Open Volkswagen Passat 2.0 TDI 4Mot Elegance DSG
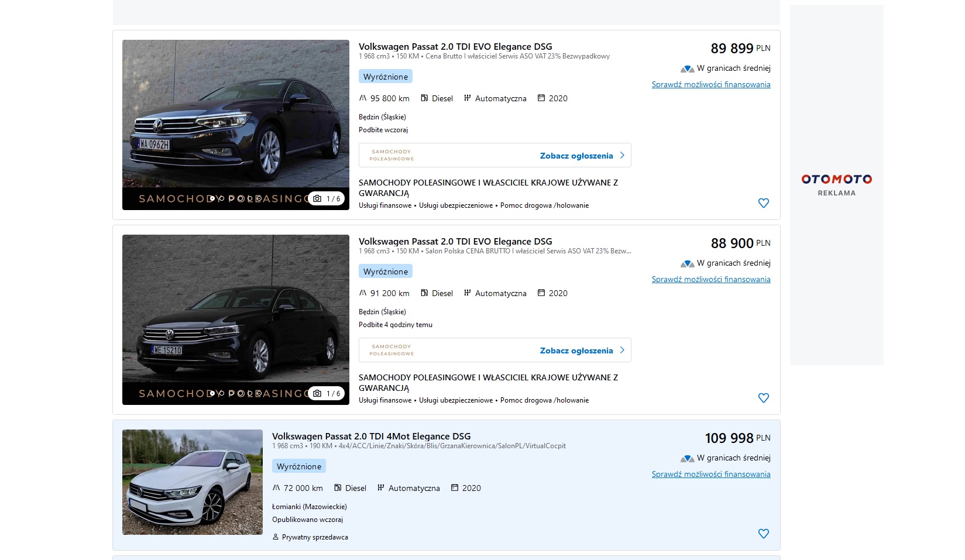This screenshot has height=560, width=965. (371, 437)
